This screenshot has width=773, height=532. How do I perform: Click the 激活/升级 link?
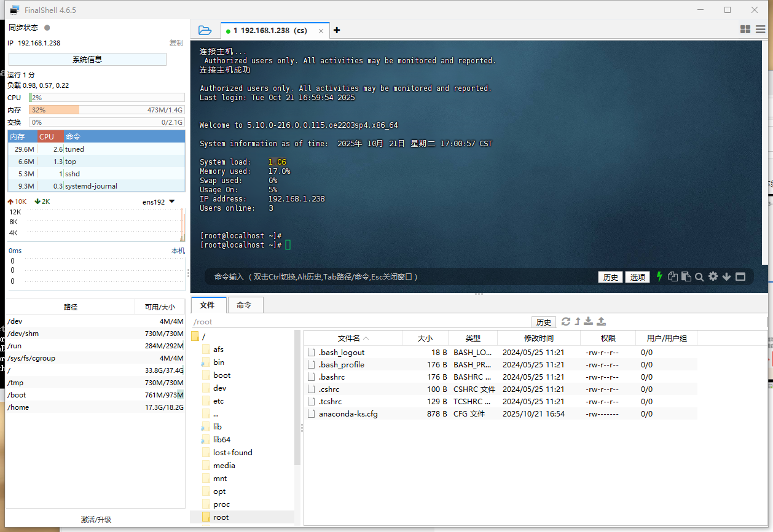click(96, 520)
